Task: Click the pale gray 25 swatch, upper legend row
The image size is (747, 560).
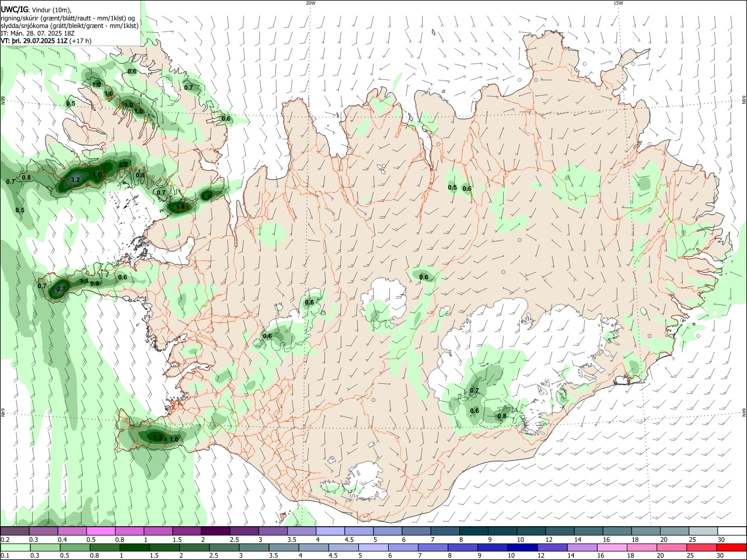Action: (x=703, y=531)
